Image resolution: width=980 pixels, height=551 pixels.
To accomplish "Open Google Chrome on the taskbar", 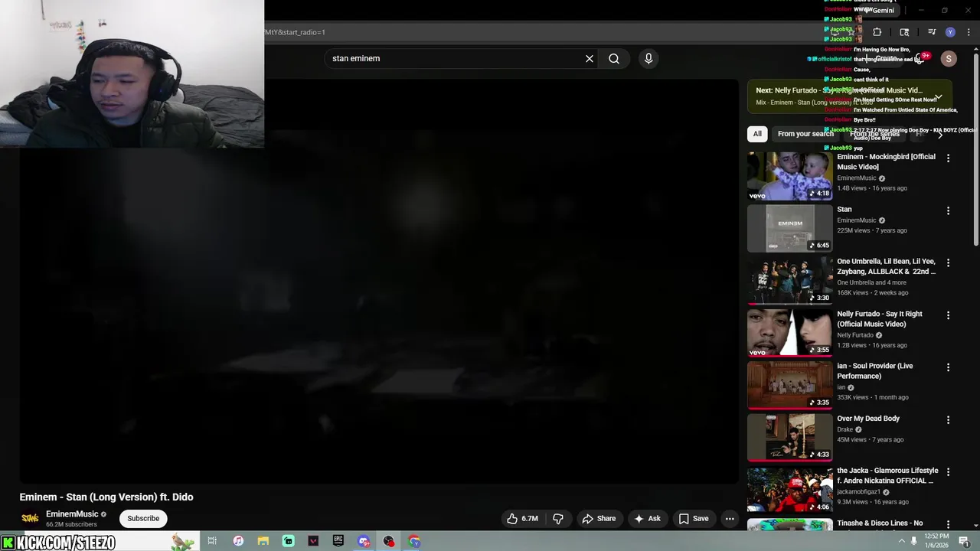I will [414, 541].
